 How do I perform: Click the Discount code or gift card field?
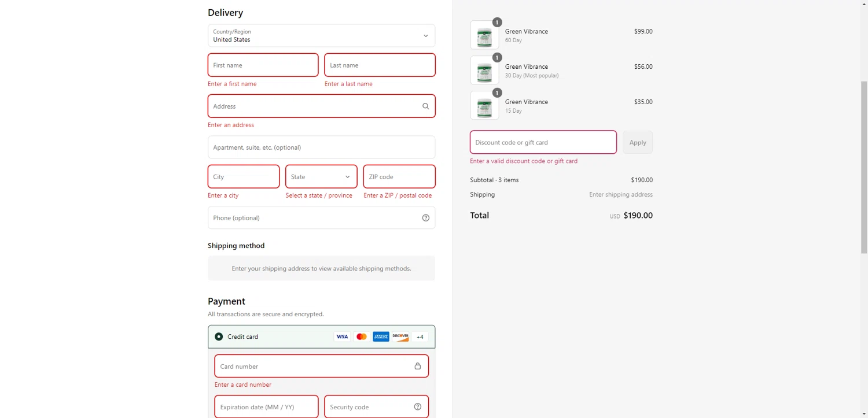point(543,142)
